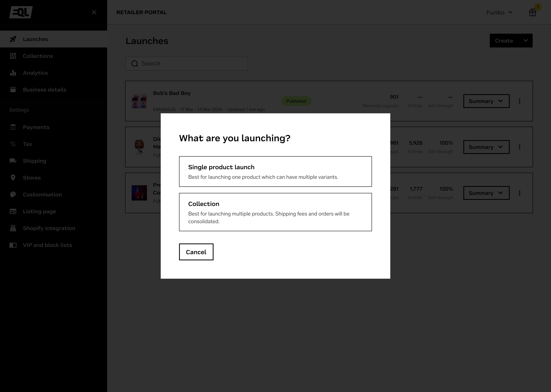Open Summary dropdown for 5,928 entries launch
This screenshot has height=392, width=551.
coord(486,147)
